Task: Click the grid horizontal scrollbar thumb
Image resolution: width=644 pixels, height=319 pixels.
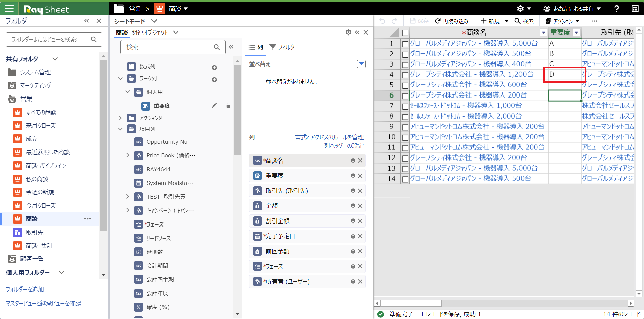Action: coord(411,303)
